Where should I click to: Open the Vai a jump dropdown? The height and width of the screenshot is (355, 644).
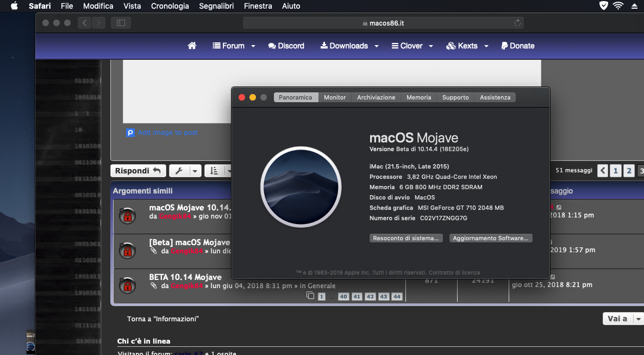623,319
